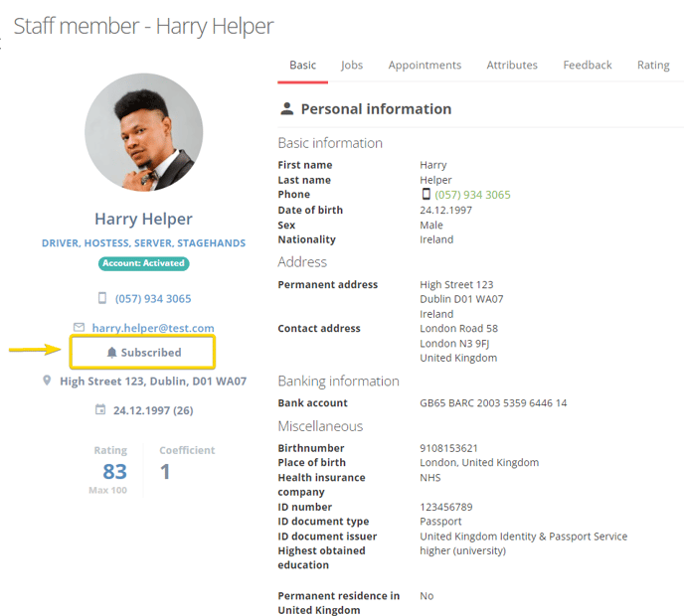Click the Account: Activated badge

coord(143,263)
